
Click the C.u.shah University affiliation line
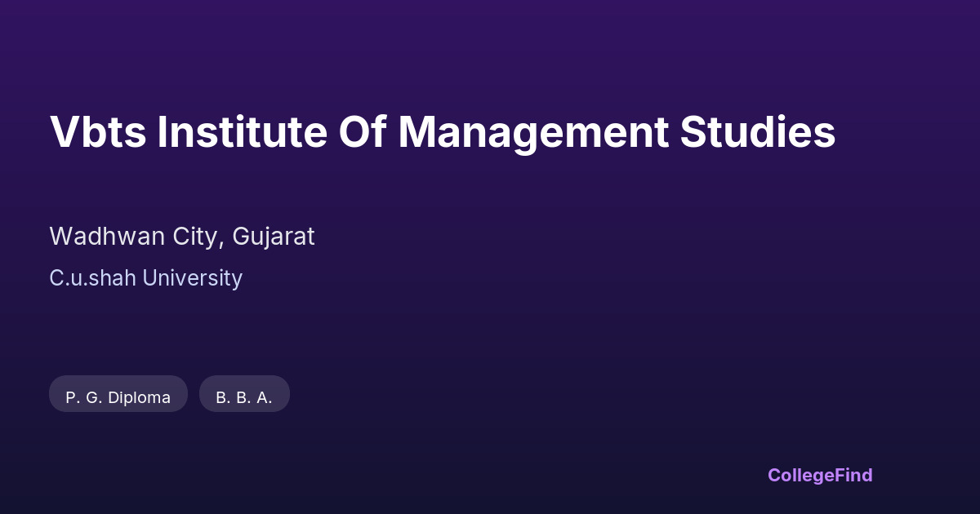(x=146, y=278)
